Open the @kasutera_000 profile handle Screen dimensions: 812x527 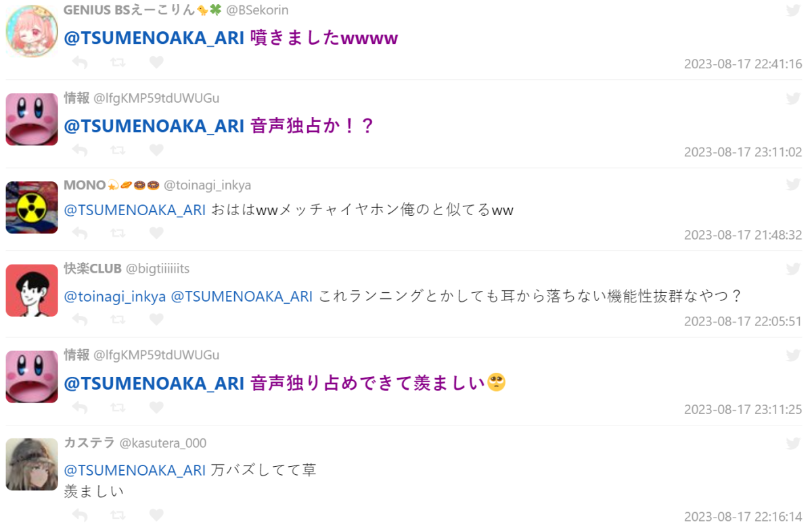point(163,443)
